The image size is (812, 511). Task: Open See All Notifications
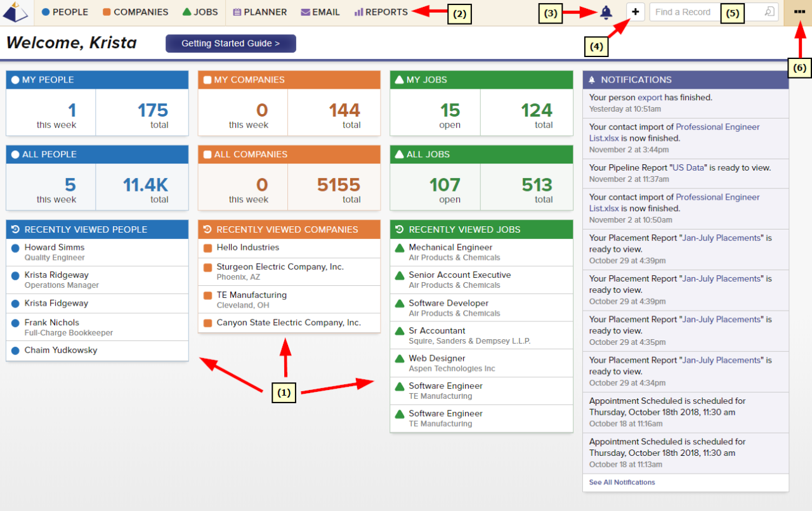point(622,482)
